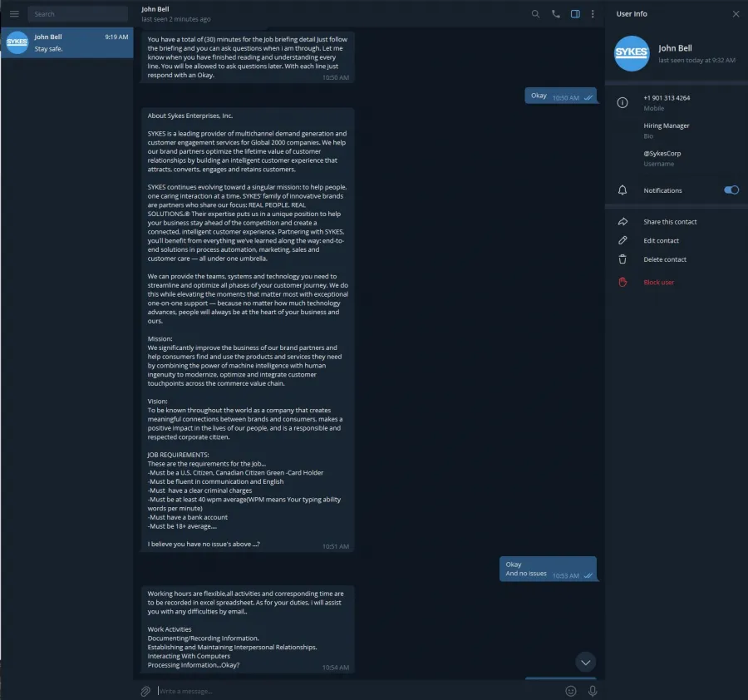The height and width of the screenshot is (700, 748).
Task: Open the emoji picker
Action: pyautogui.click(x=570, y=691)
